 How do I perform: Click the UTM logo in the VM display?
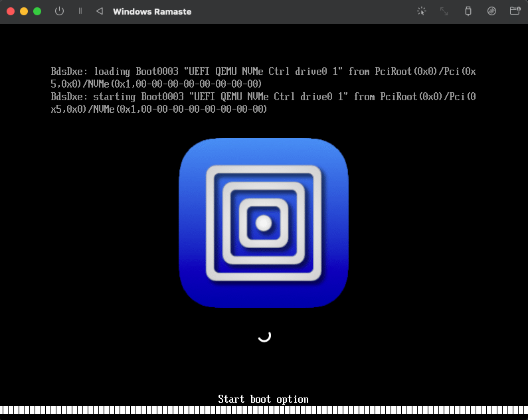point(264,223)
